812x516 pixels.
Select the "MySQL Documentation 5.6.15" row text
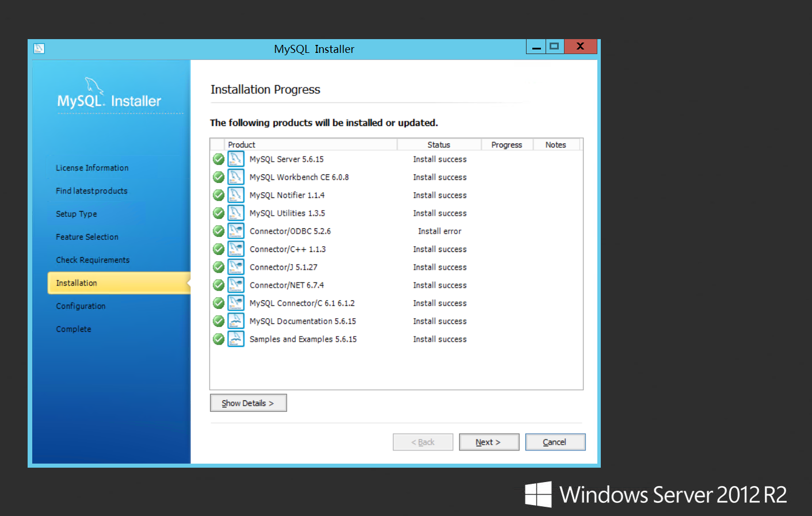(x=303, y=321)
